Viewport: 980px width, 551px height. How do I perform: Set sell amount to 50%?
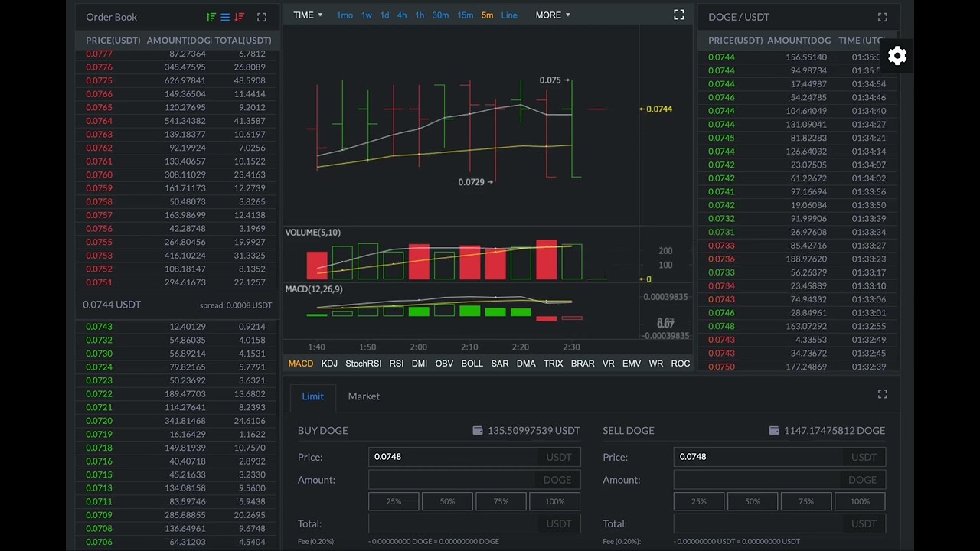click(x=753, y=501)
